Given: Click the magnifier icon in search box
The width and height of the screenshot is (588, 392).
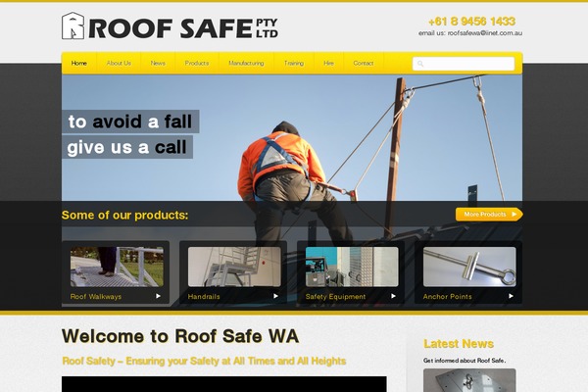Looking at the screenshot, I should pos(420,64).
